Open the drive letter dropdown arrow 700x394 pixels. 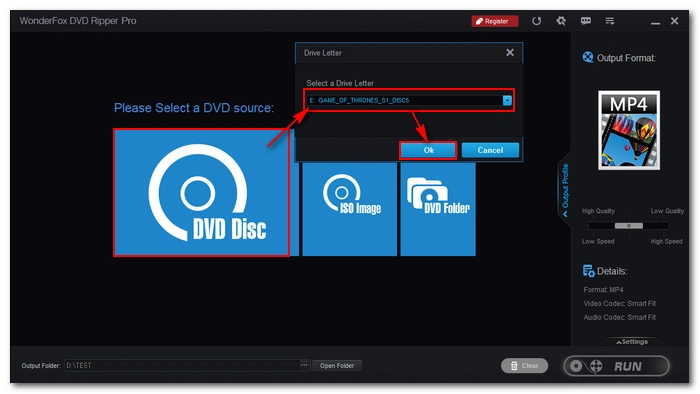[507, 100]
